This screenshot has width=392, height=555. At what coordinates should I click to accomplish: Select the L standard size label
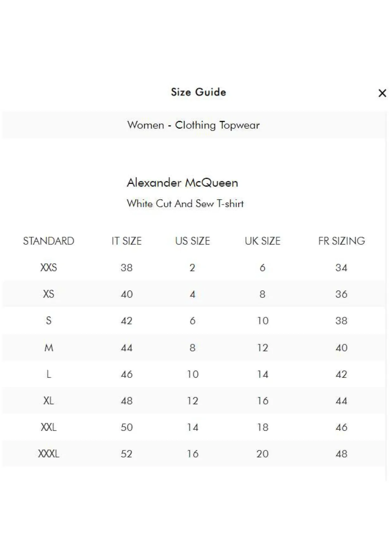(x=49, y=374)
